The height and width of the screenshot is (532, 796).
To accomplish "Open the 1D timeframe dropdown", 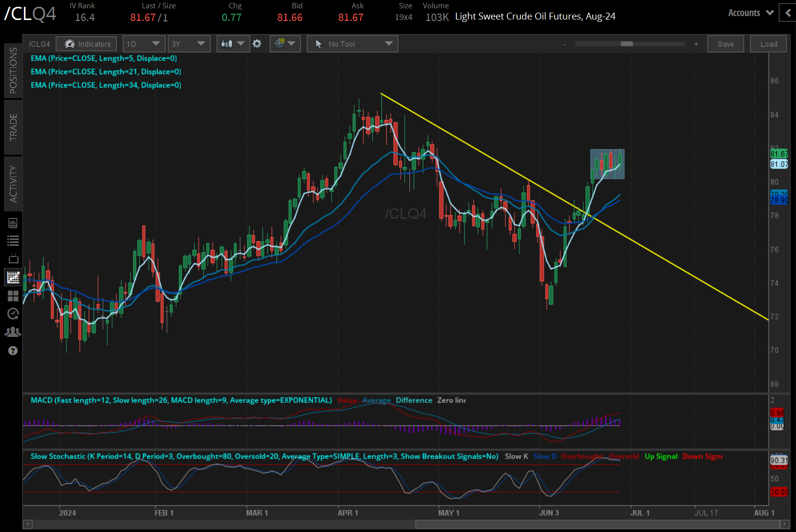I will pyautogui.click(x=144, y=43).
